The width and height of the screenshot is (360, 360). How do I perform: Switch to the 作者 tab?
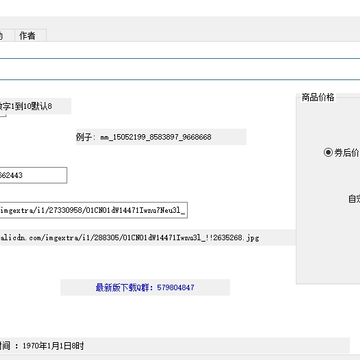[30, 36]
